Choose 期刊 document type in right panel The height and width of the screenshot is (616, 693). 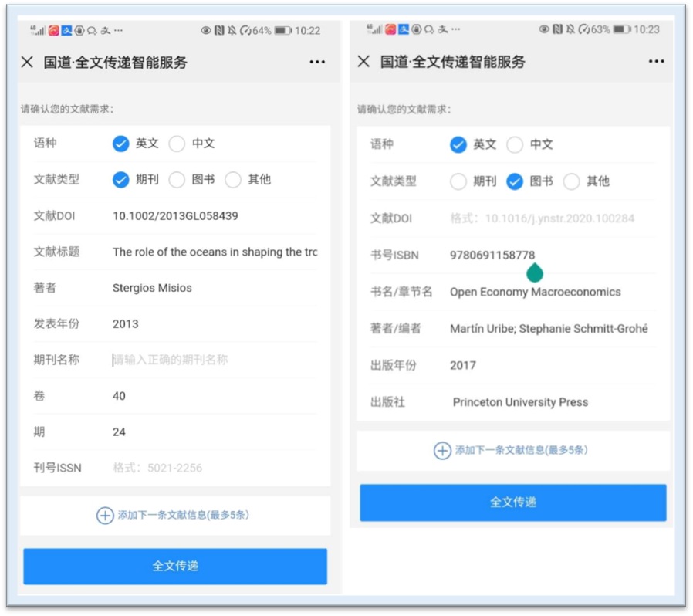[x=458, y=181]
